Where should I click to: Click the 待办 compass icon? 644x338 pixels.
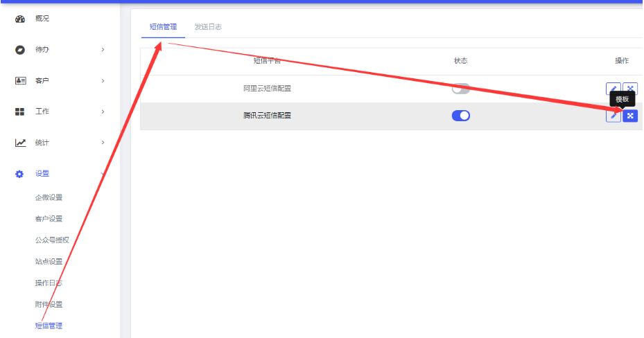click(19, 50)
